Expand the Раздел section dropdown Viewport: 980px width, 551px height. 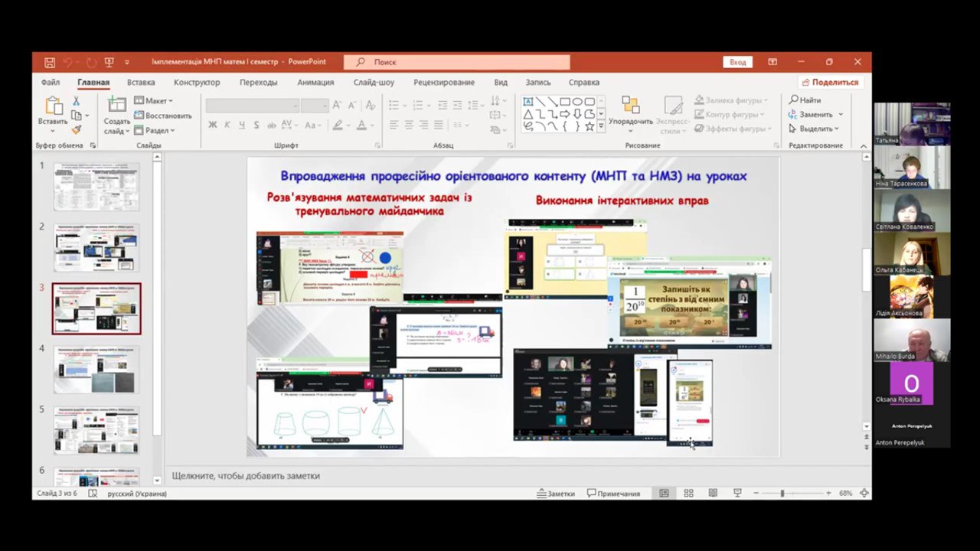pos(154,130)
